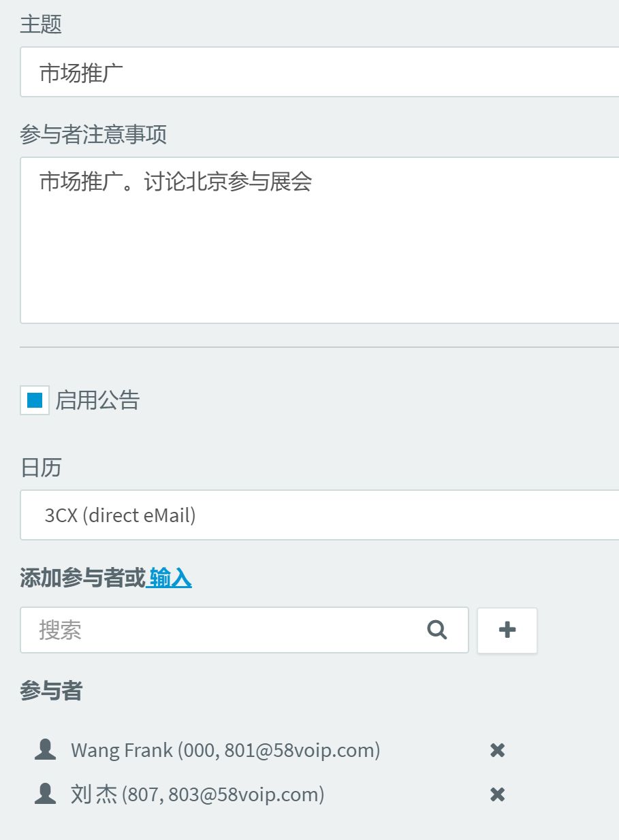Click the 输入 link
The width and height of the screenshot is (619, 840).
click(x=170, y=578)
